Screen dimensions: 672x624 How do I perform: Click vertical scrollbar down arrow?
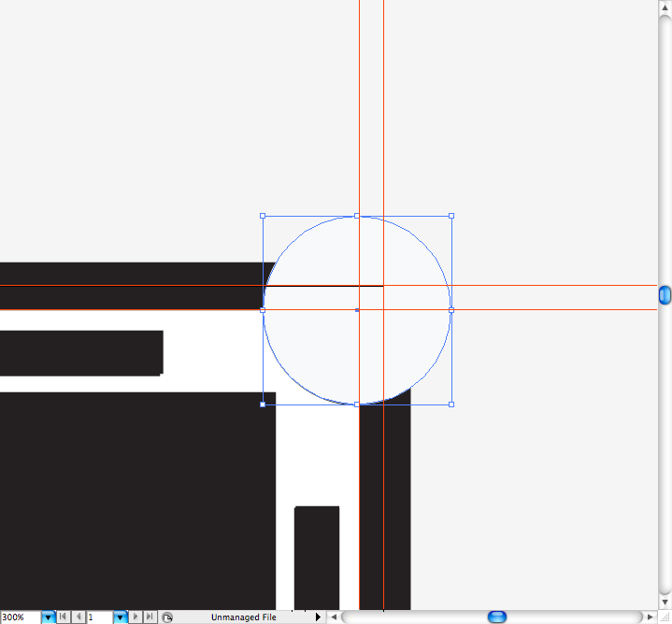(x=665, y=603)
